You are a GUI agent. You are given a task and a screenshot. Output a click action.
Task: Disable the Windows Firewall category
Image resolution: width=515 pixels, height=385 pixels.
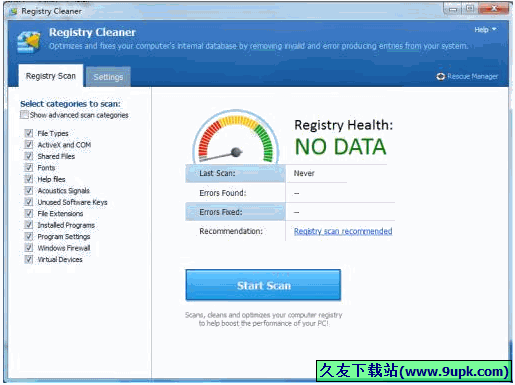point(29,248)
